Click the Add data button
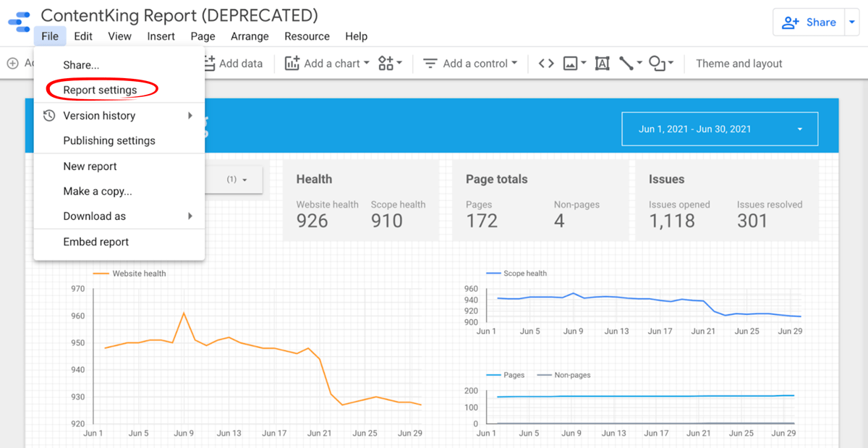Viewport: 868px width, 448px height. [x=233, y=64]
